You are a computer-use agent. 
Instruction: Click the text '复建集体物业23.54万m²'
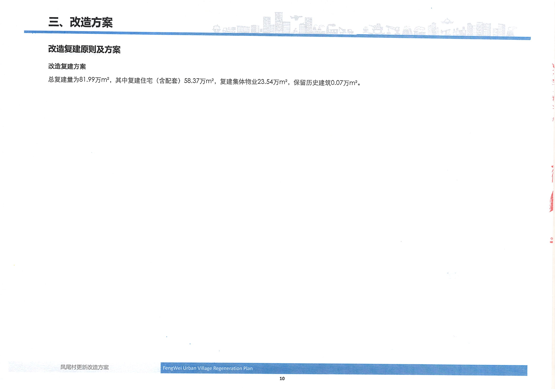pos(254,82)
